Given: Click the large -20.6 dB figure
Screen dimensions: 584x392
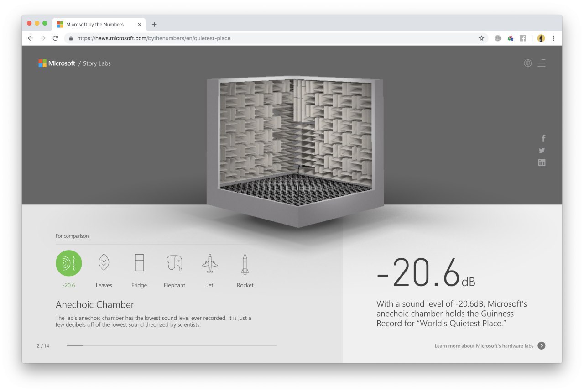Looking at the screenshot, I should [x=426, y=273].
